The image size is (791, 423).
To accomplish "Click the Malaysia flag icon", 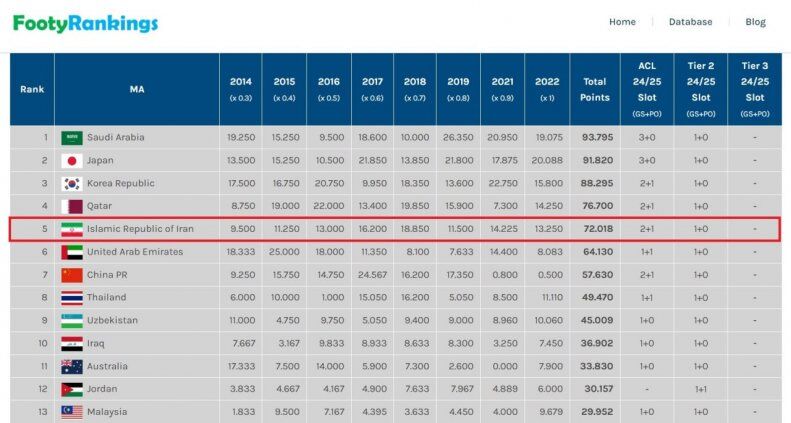I will [71, 411].
